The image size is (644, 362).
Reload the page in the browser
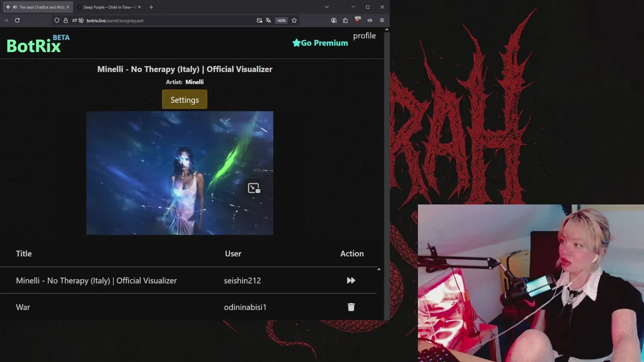pyautogui.click(x=17, y=21)
